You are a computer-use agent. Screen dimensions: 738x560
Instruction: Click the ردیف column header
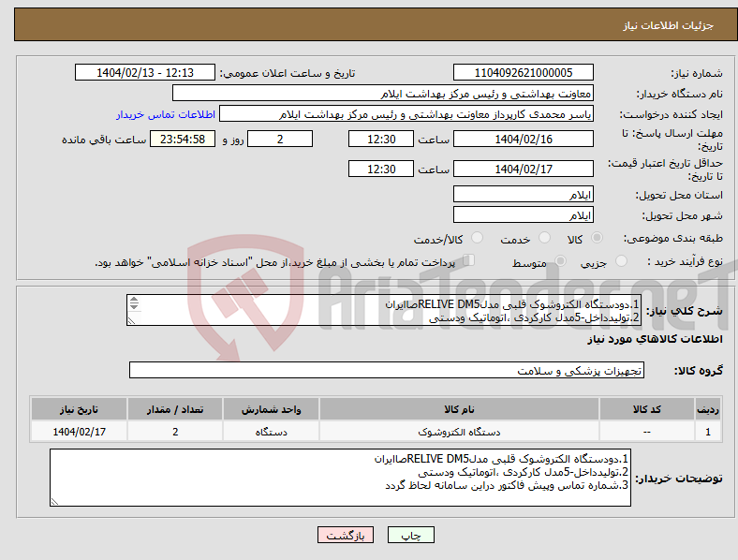click(x=708, y=409)
